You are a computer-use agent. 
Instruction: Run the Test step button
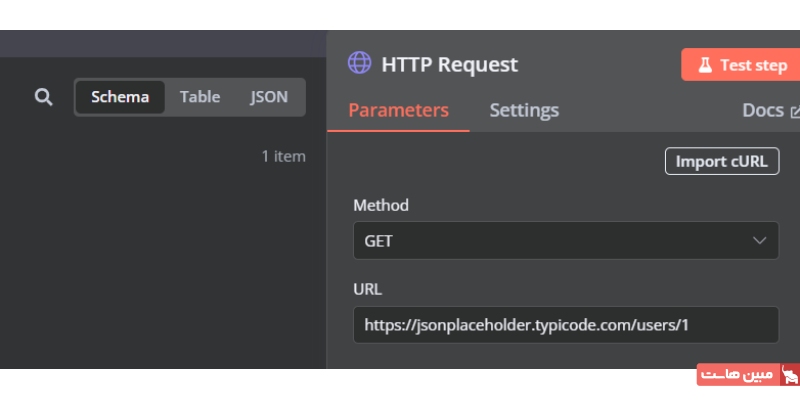741,65
